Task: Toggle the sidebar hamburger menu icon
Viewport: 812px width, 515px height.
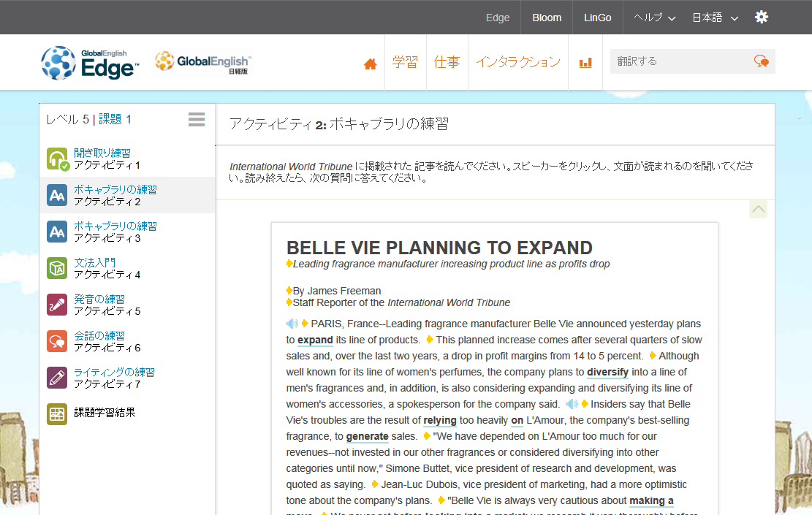Action: 197,120
